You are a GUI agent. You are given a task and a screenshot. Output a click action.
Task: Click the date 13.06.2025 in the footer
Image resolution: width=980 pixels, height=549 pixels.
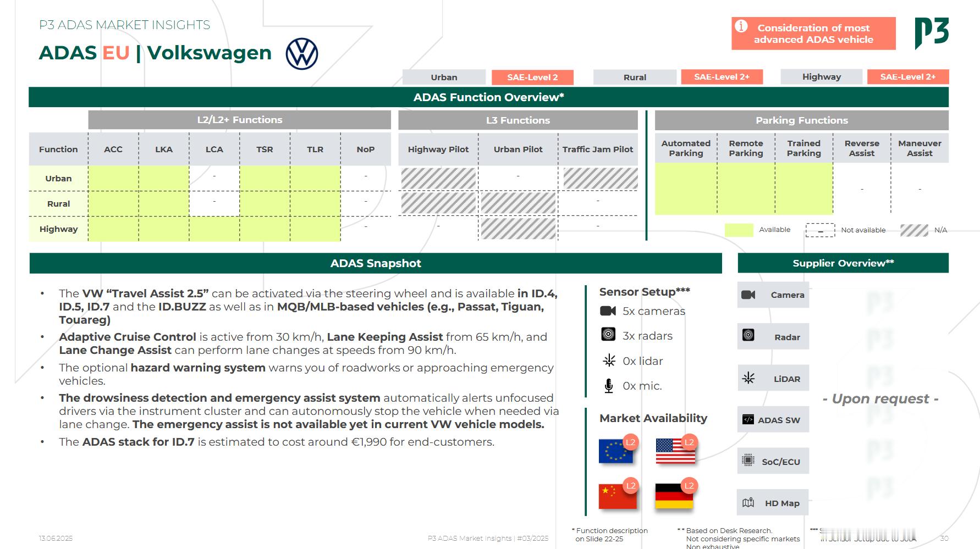click(x=56, y=539)
